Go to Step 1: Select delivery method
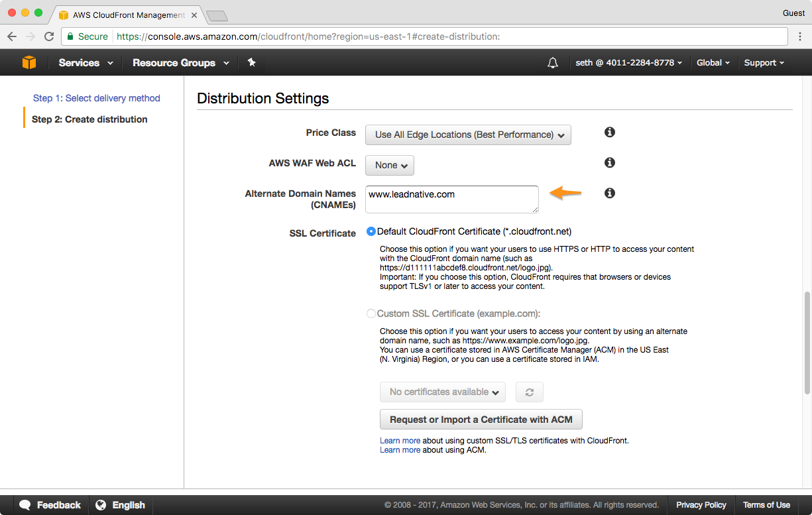This screenshot has height=515, width=812. coord(97,98)
